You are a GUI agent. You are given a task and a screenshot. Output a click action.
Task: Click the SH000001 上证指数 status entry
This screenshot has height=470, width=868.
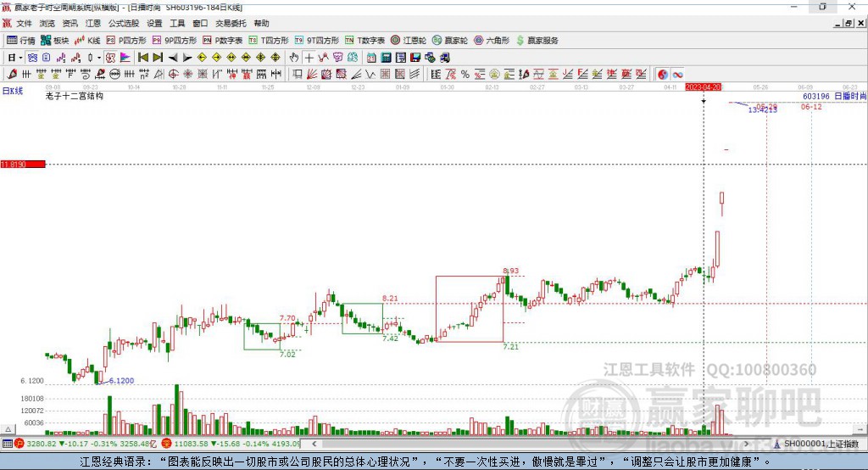(x=821, y=444)
